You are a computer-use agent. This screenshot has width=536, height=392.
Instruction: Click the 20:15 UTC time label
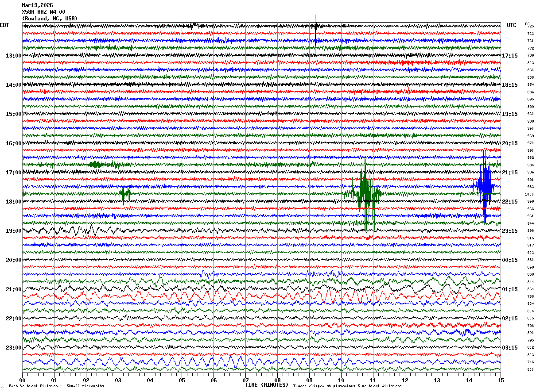click(x=510, y=143)
